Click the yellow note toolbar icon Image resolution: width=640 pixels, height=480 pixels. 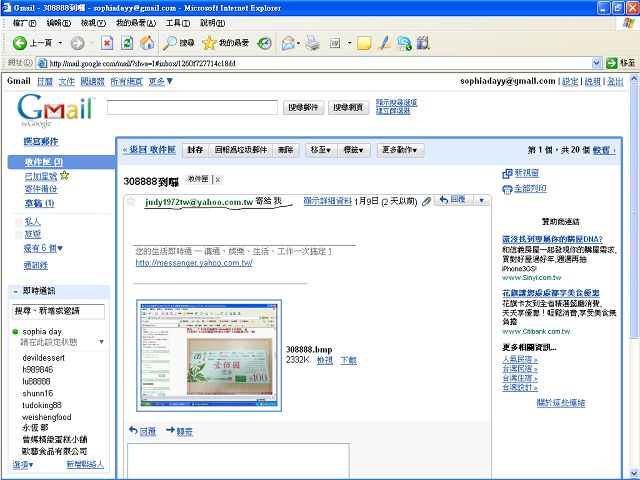point(364,43)
